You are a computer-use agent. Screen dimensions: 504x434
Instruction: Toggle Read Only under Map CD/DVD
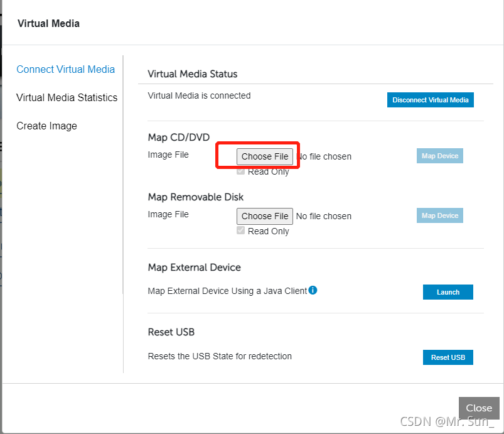click(x=241, y=171)
